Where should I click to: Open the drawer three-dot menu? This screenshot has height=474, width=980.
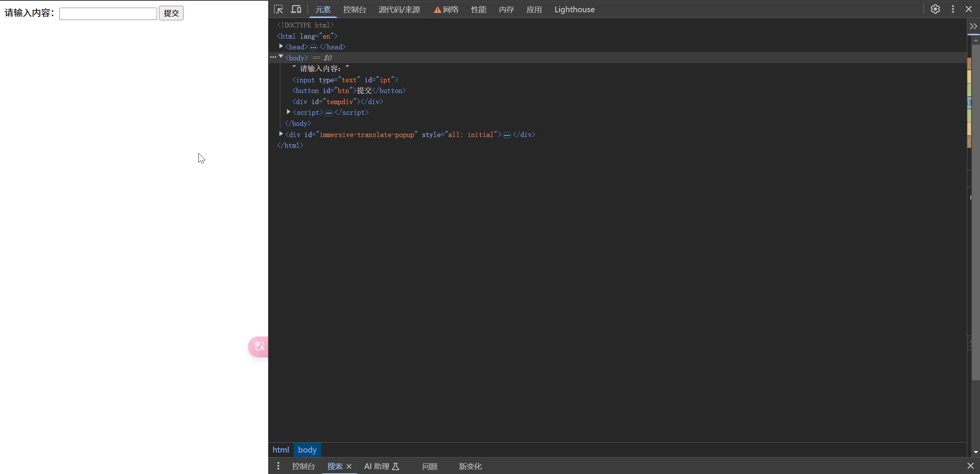pos(278,466)
